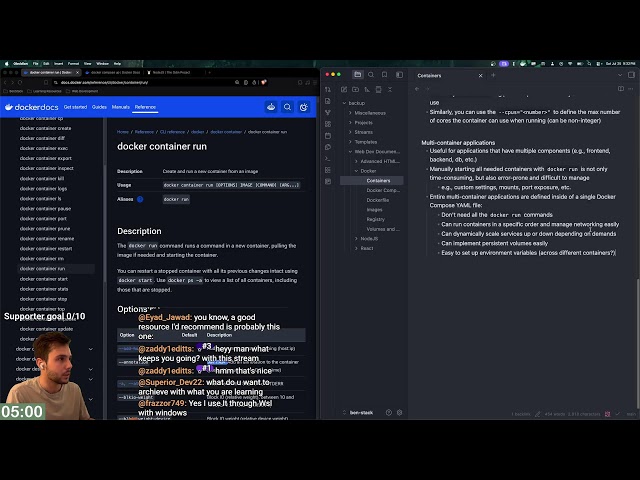Screen dimensions: 640x480
Task: Expand the NodeJS folder
Action: click(356, 238)
